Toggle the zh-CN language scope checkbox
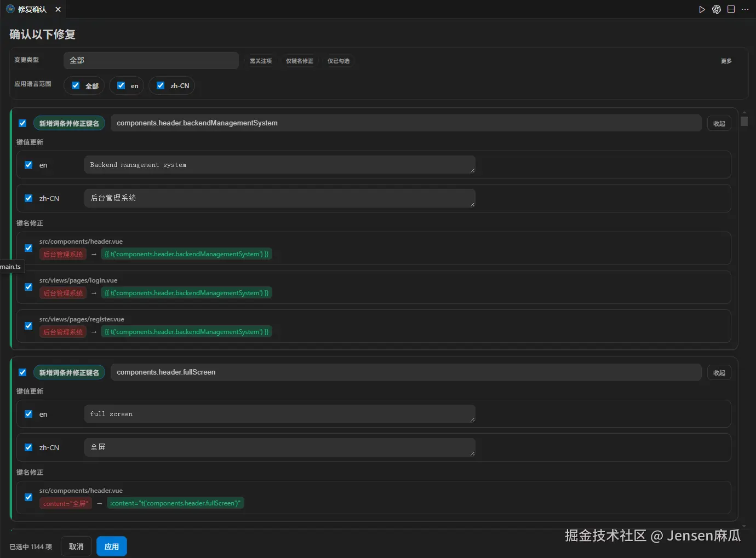 (161, 85)
